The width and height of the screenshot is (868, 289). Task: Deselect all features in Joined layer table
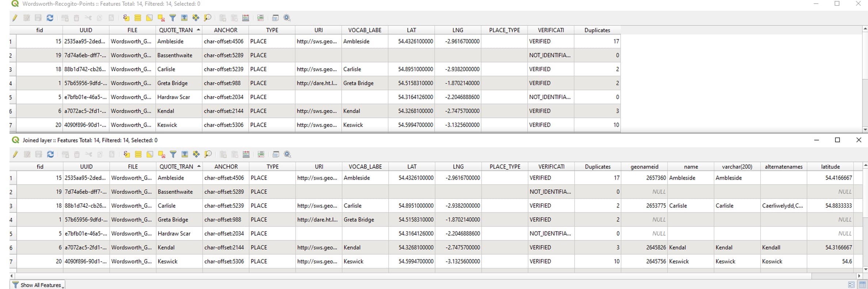(161, 154)
